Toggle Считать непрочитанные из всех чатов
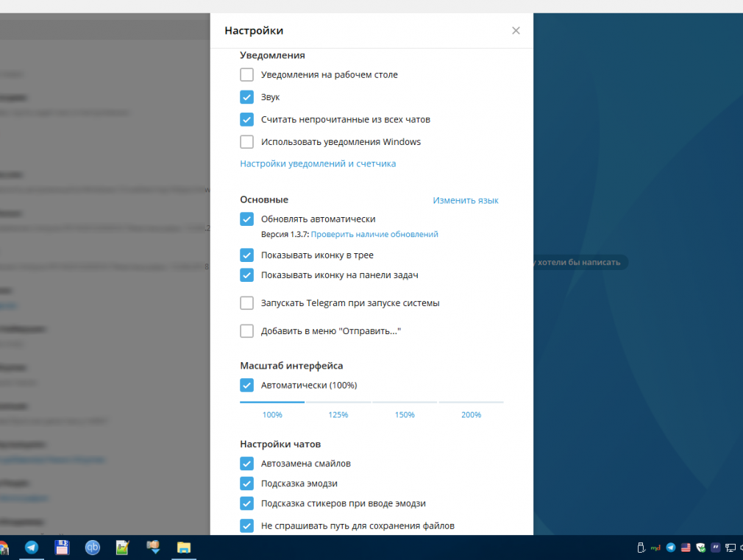Screen dimensions: 743x560 coord(247,119)
